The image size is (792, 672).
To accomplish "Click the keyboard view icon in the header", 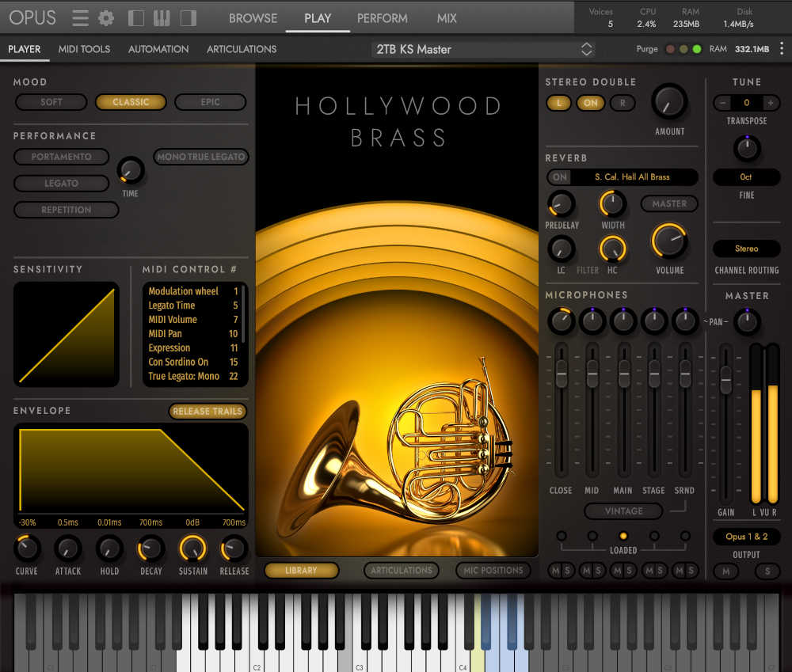I will point(162,17).
